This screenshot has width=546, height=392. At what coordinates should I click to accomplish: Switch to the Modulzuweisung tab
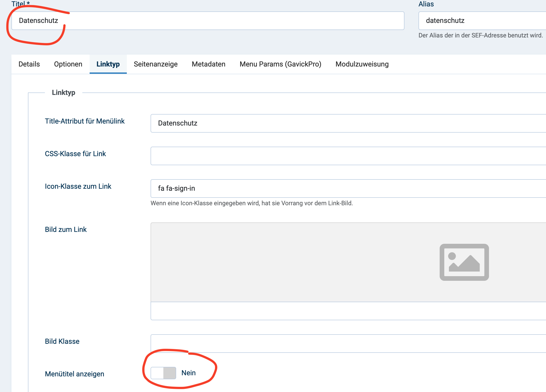pyautogui.click(x=362, y=64)
